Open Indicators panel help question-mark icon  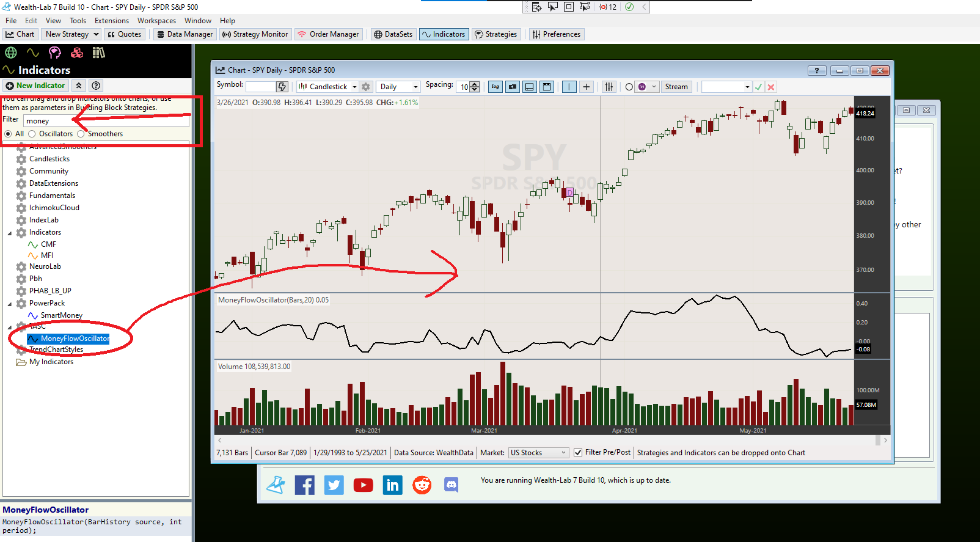(x=96, y=86)
